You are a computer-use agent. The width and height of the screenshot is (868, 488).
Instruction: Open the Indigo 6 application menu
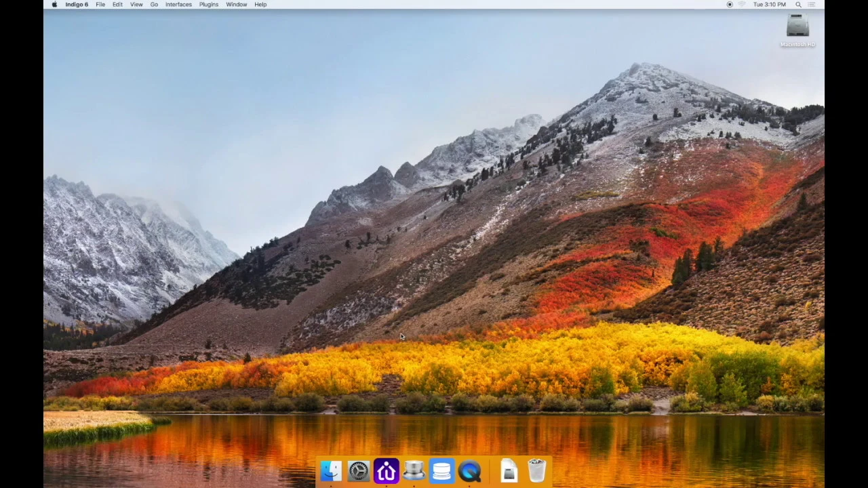pos(77,4)
